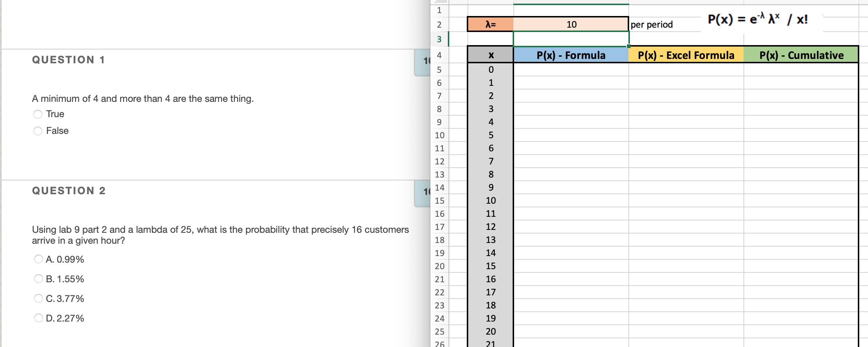This screenshot has height=347, width=868.
Task: Select the blue 'P(x) - Formula' header cell
Action: coord(571,55)
